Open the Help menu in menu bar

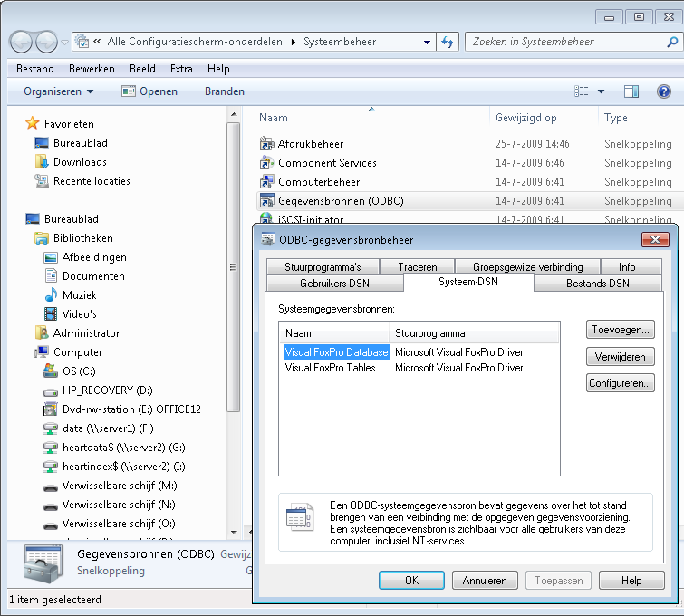pos(218,69)
